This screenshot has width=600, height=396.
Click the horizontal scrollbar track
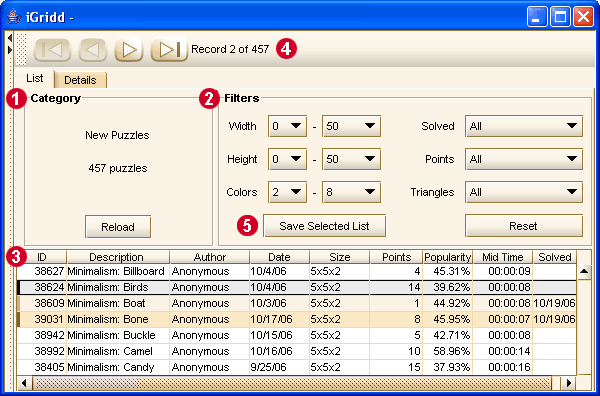(x=293, y=383)
